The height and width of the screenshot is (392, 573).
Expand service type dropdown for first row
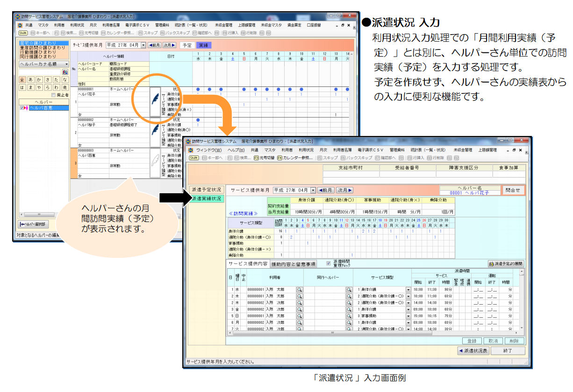point(408,290)
